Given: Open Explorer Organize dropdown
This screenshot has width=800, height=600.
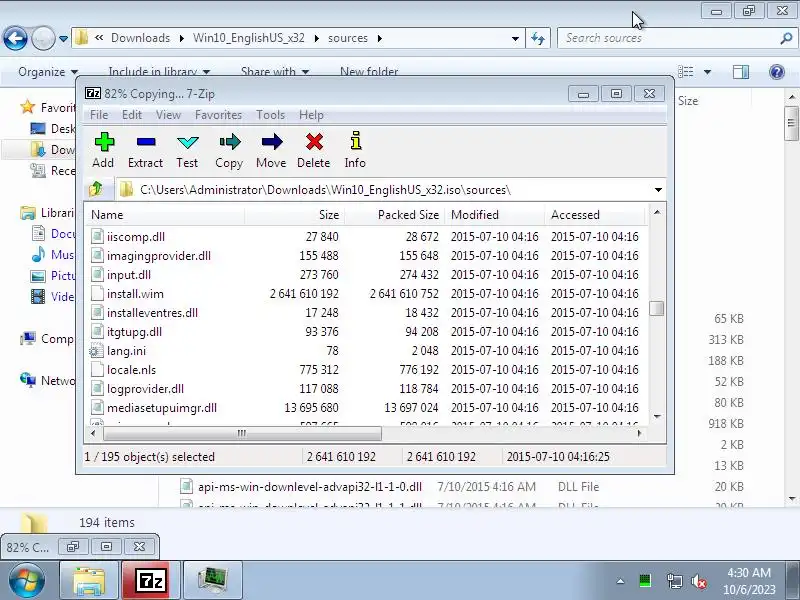Looking at the screenshot, I should (48, 72).
